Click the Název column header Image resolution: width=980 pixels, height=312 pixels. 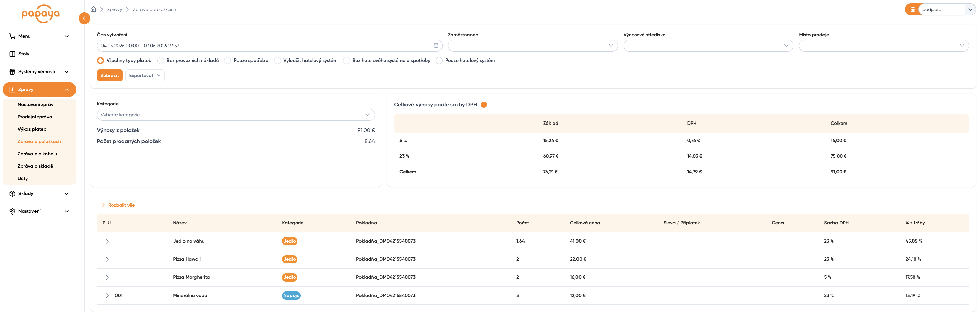(180, 223)
